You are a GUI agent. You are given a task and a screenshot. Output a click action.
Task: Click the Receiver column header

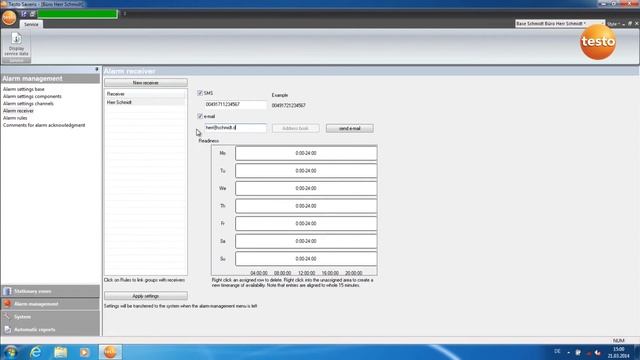tap(145, 94)
